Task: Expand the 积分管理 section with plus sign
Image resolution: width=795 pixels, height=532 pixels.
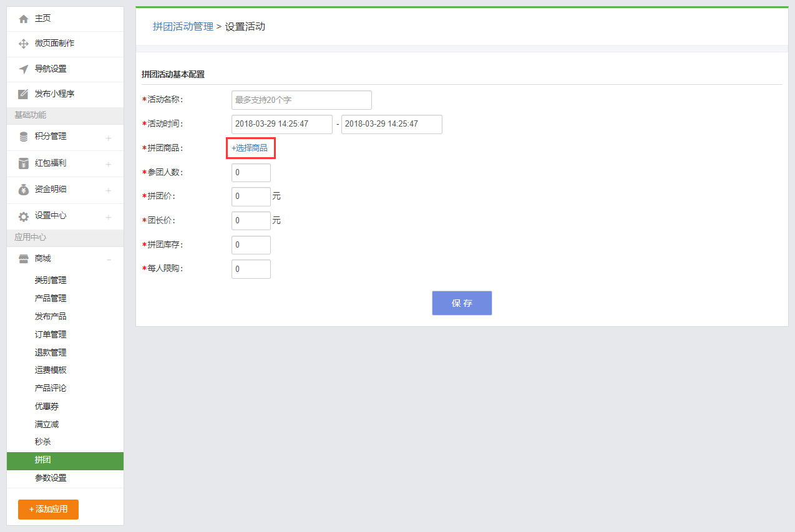Action: click(x=109, y=138)
